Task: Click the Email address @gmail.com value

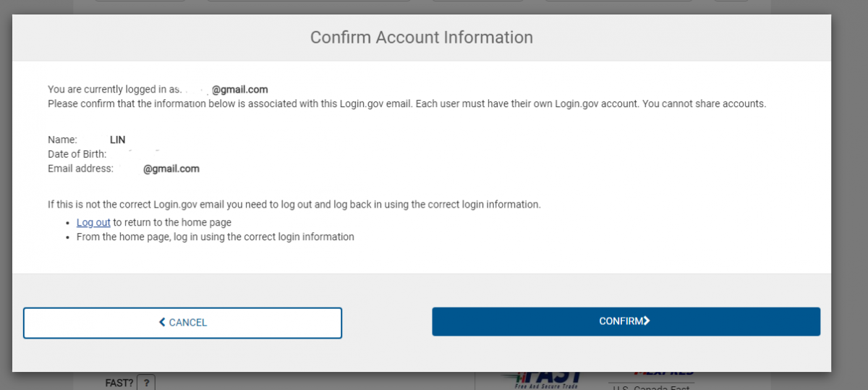Action: coord(171,169)
